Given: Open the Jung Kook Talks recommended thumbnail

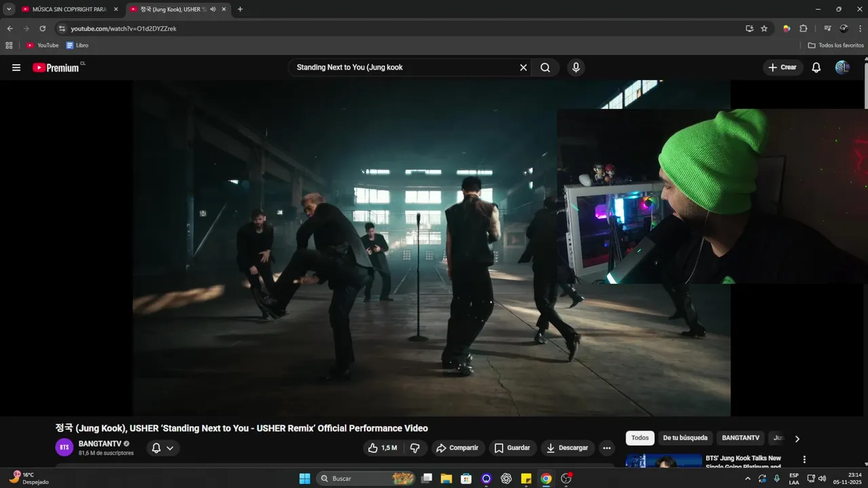Looking at the screenshot, I should (664, 461).
